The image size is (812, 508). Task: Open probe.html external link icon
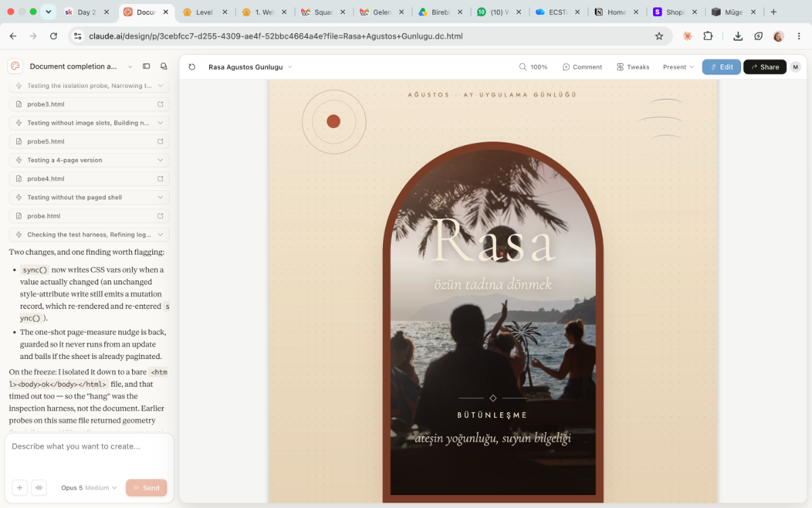coord(160,216)
